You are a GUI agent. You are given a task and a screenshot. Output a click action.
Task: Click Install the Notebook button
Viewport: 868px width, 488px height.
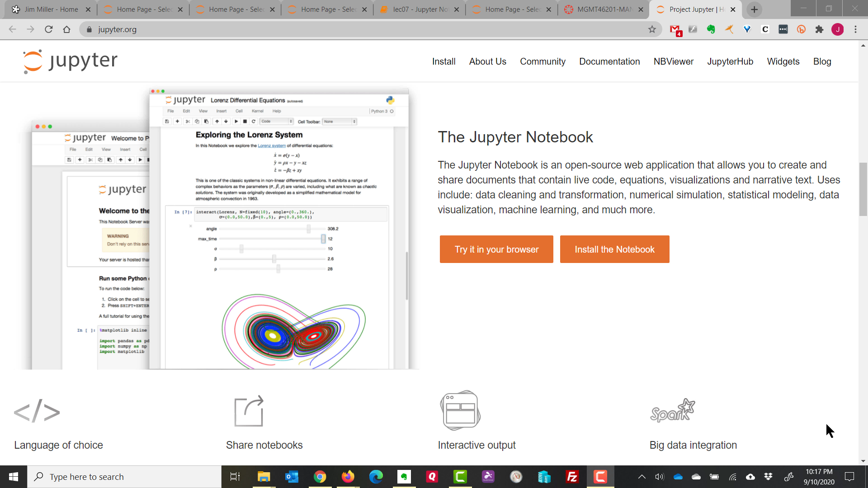pyautogui.click(x=614, y=249)
